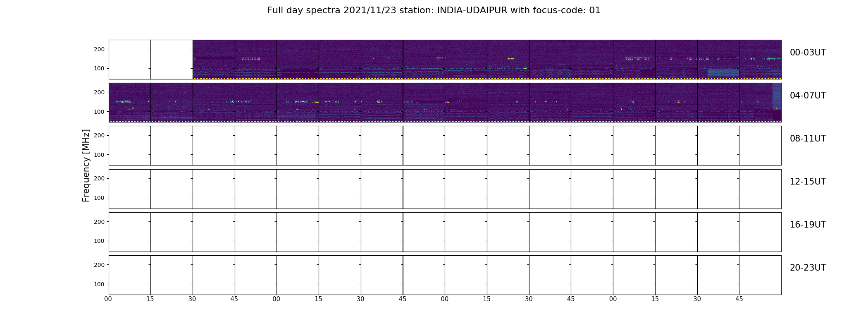868x331 pixels.
Task: Click the 00-03UT row label
Action: (x=808, y=53)
